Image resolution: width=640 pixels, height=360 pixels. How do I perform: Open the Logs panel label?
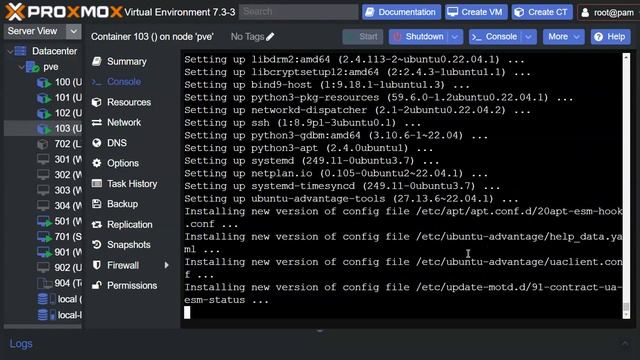[x=21, y=344]
